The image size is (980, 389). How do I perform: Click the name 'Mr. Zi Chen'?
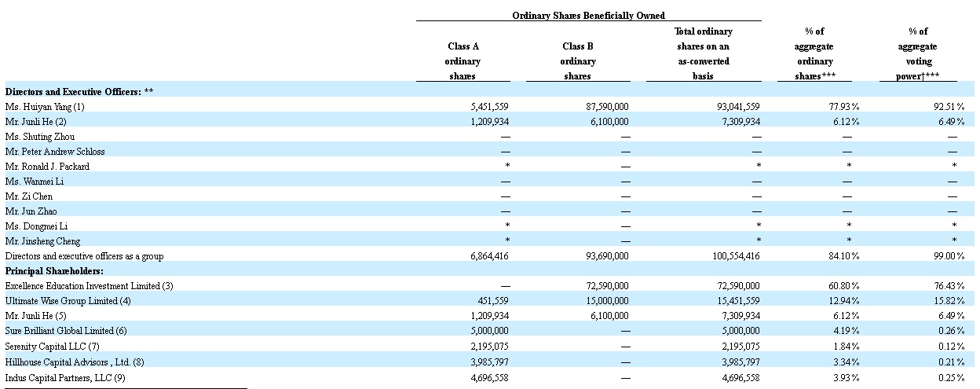[x=29, y=196]
